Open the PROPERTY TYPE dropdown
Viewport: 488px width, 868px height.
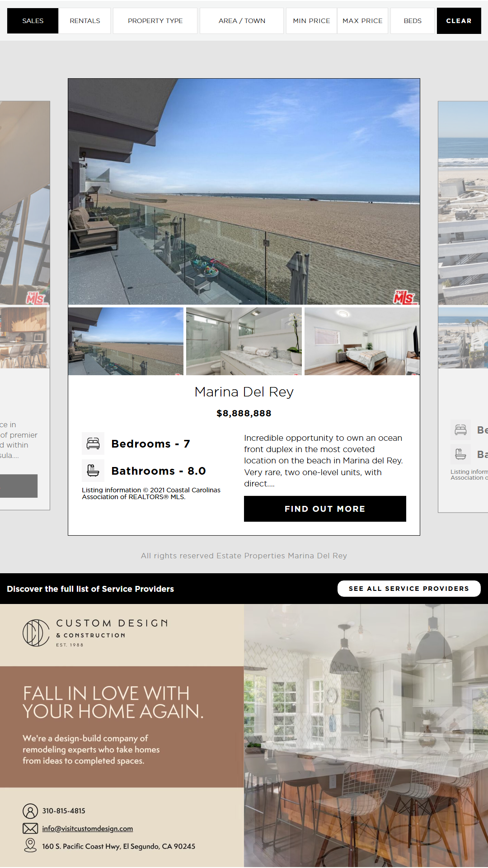click(x=155, y=21)
